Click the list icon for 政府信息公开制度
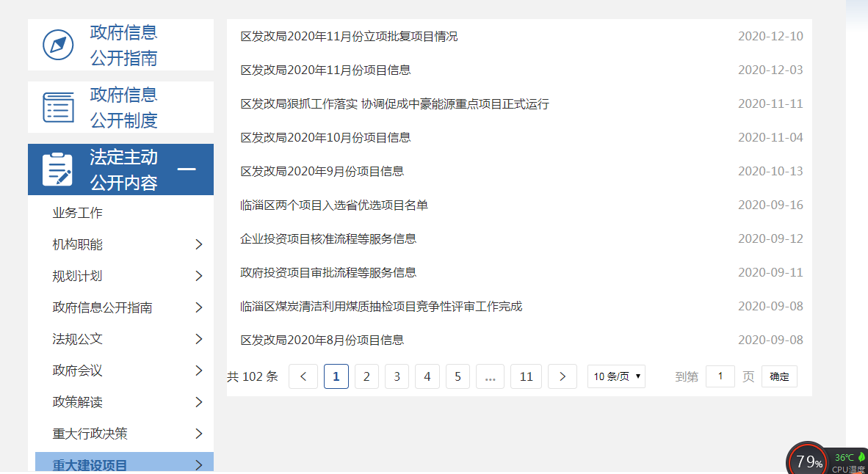The image size is (868, 474). [x=58, y=107]
